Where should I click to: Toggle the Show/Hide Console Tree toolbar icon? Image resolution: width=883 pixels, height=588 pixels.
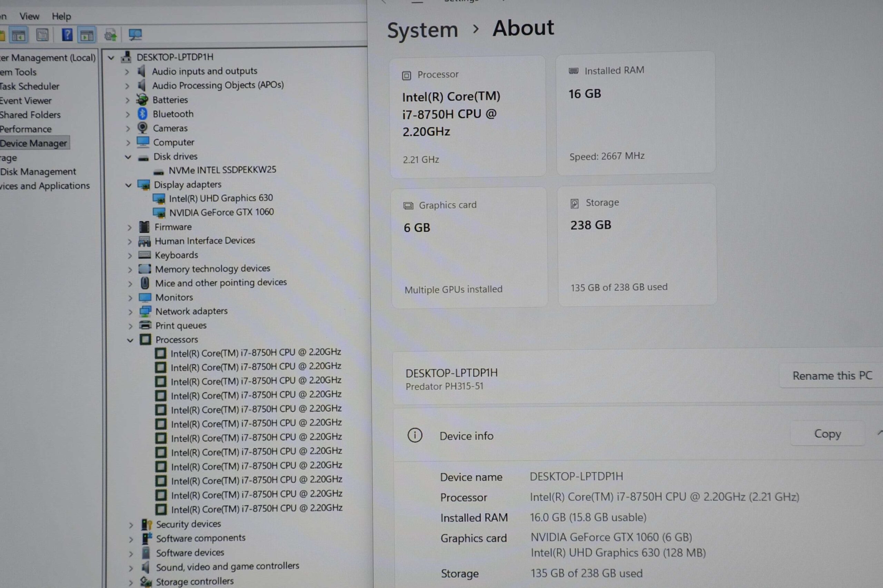(18, 36)
